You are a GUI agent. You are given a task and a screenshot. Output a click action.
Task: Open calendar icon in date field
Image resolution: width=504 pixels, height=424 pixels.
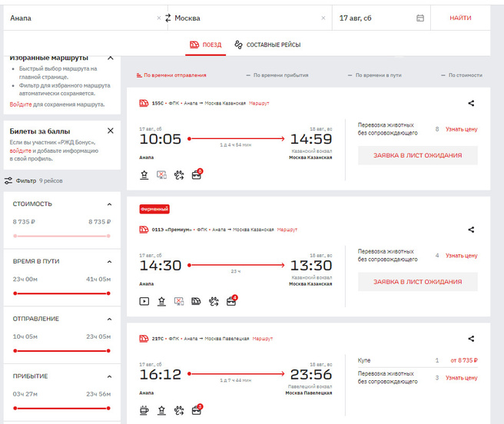(x=420, y=18)
